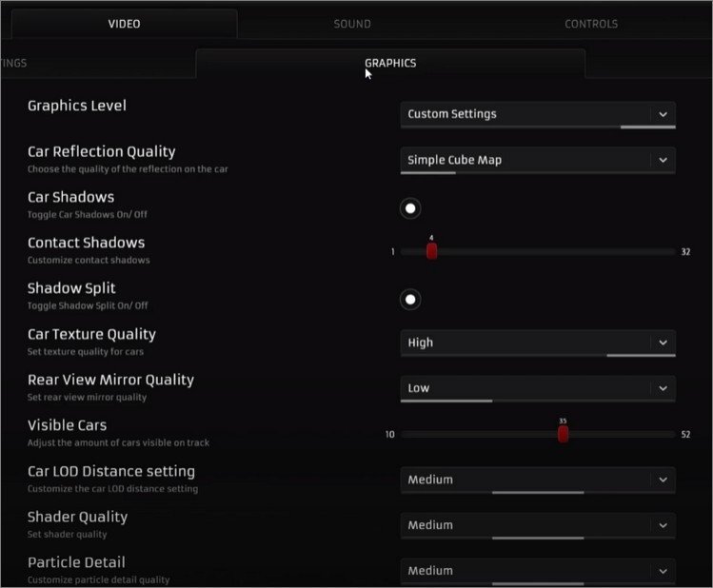Click Simple Cube Map reflection value
Screen dimensions: 713x588
click(454, 160)
